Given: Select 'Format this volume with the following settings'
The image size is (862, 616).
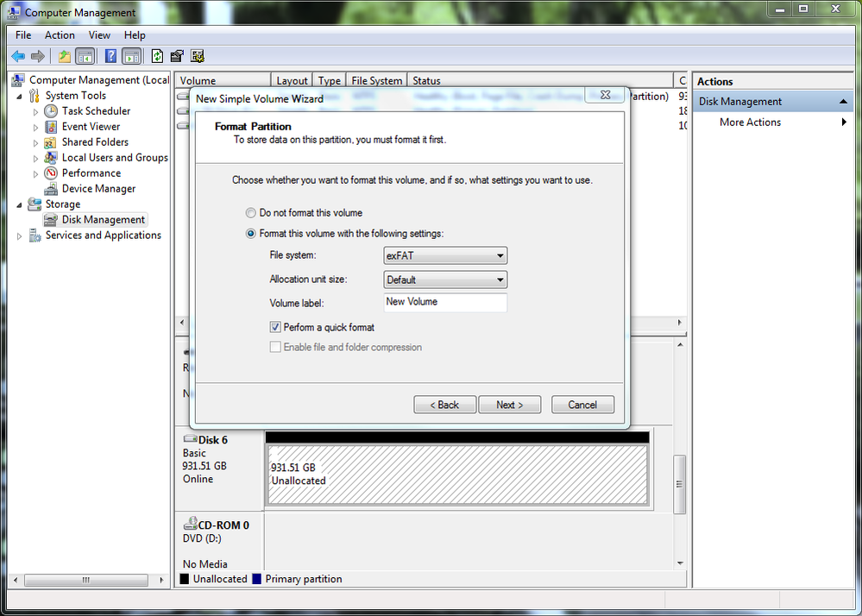Looking at the screenshot, I should (x=251, y=234).
